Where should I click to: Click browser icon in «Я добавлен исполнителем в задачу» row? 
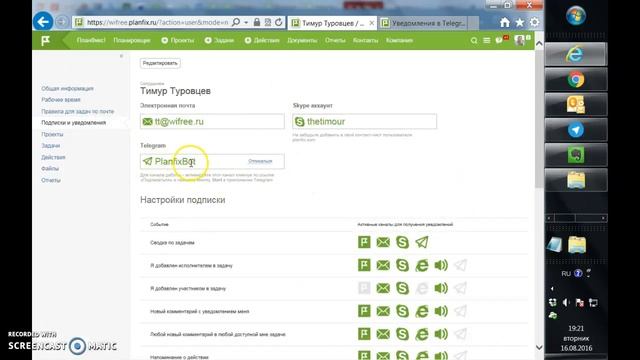coord(422,265)
